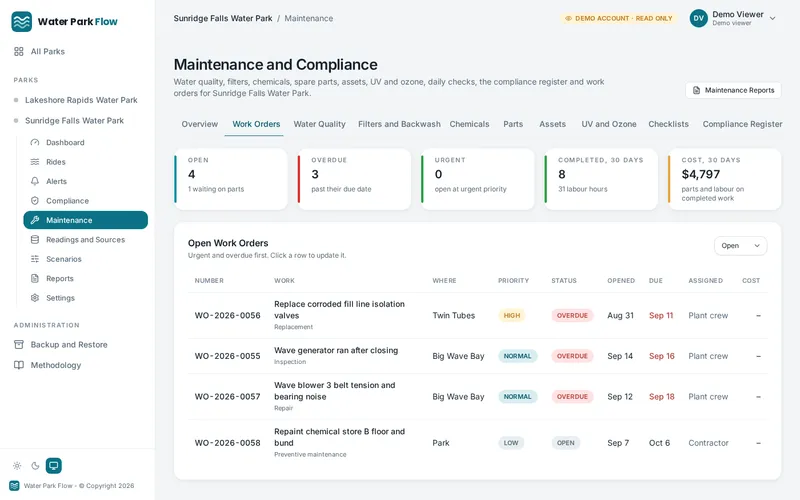Open the Assets tab

(553, 124)
